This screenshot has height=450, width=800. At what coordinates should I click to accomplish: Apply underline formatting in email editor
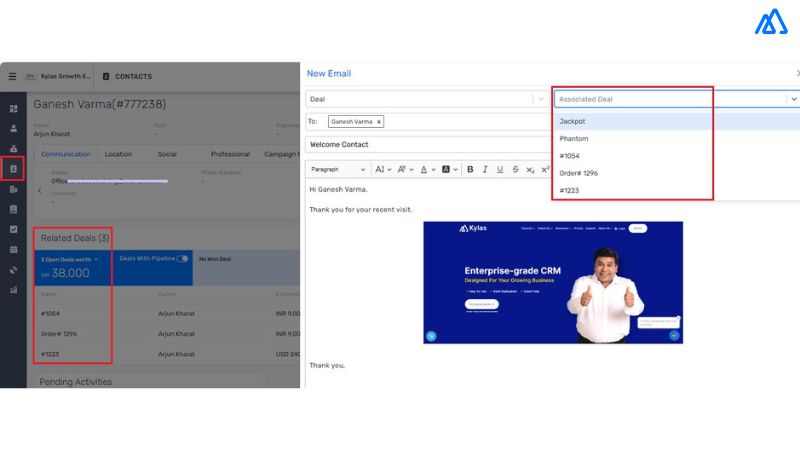pos(500,169)
